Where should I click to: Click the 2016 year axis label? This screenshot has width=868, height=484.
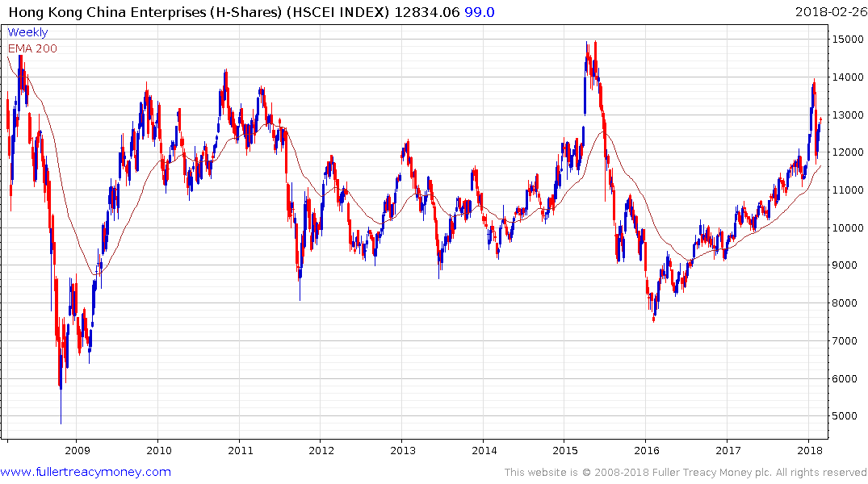[x=647, y=450]
